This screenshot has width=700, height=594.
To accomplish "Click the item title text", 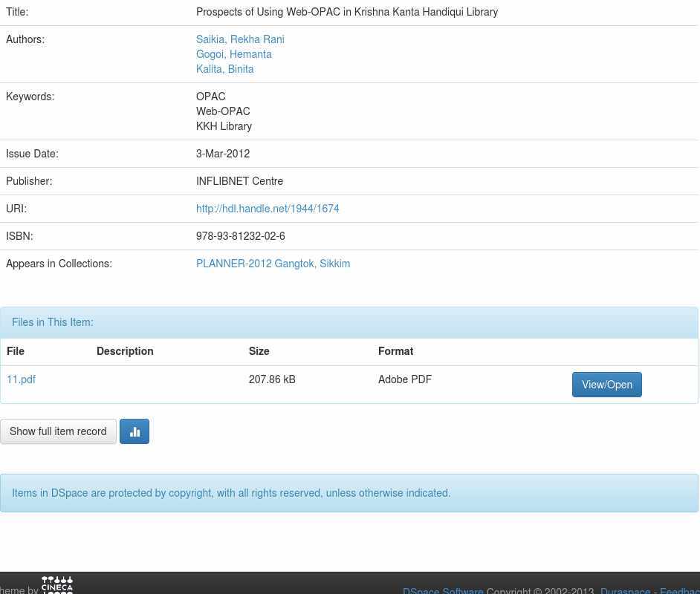I will 347,12.
